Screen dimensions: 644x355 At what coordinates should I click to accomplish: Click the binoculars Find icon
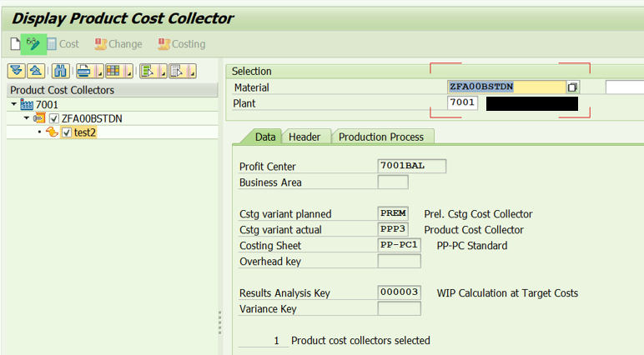pos(60,71)
